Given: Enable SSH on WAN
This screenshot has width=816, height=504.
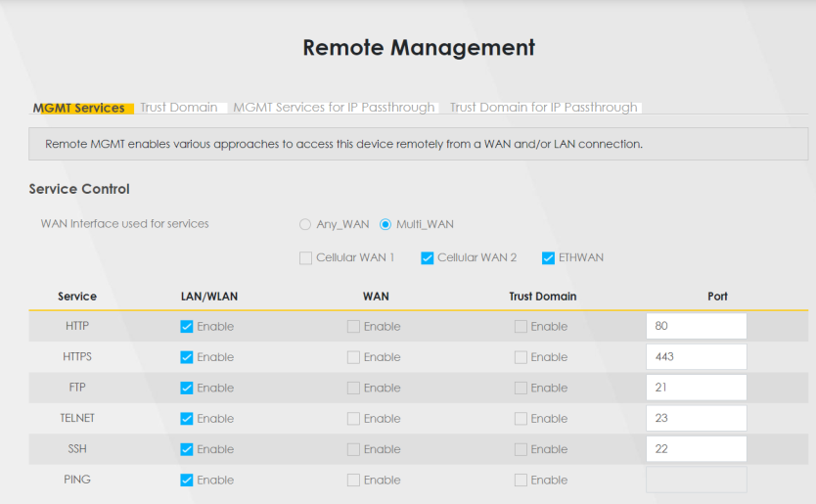Looking at the screenshot, I should click(x=353, y=450).
